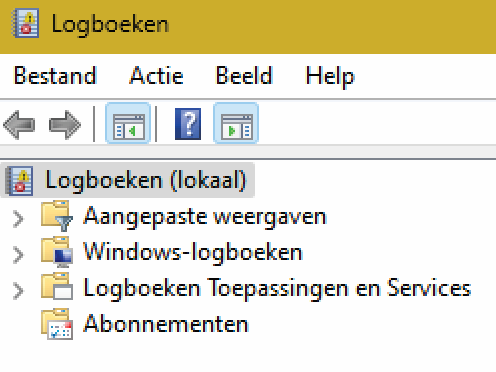Expand the Aangepaste weergaven node
The height and width of the screenshot is (372, 496).
pos(18,219)
